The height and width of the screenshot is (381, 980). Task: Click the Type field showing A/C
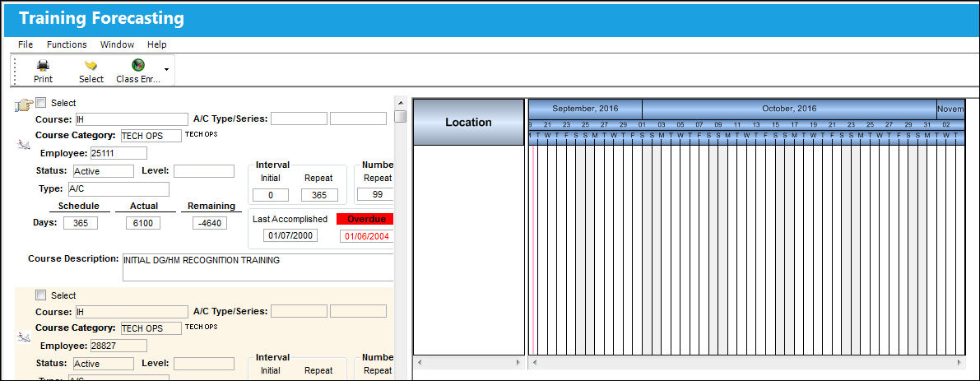[118, 189]
